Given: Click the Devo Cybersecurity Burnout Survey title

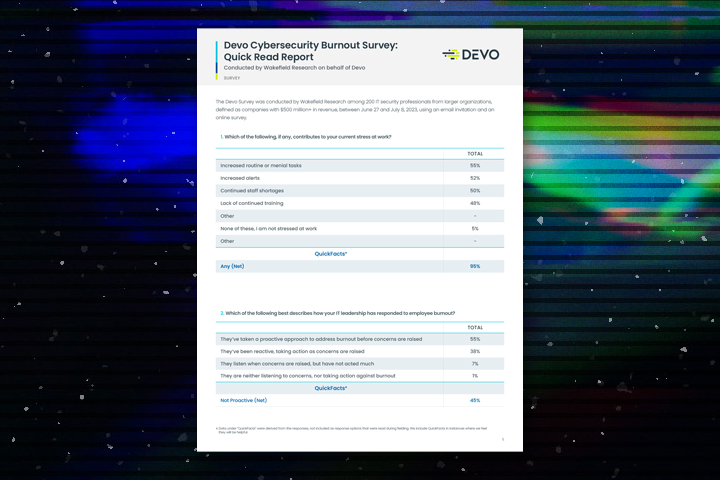Looking at the screenshot, I should coord(306,51).
